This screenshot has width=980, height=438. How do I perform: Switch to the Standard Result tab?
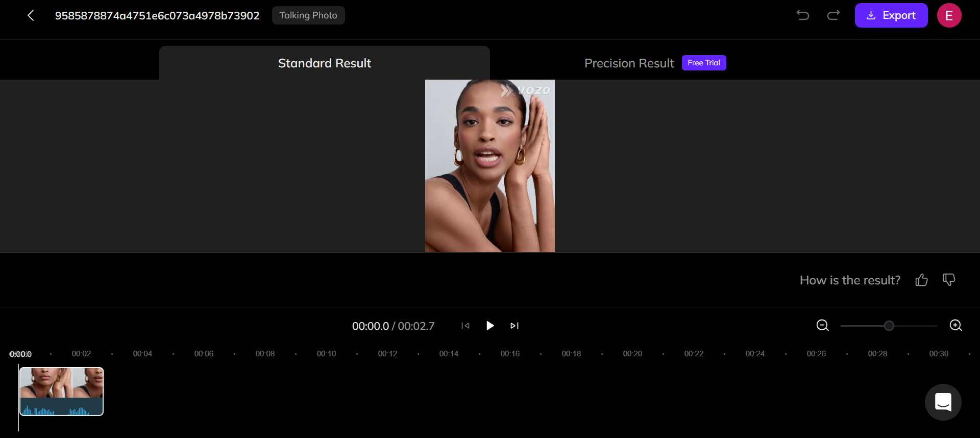325,63
